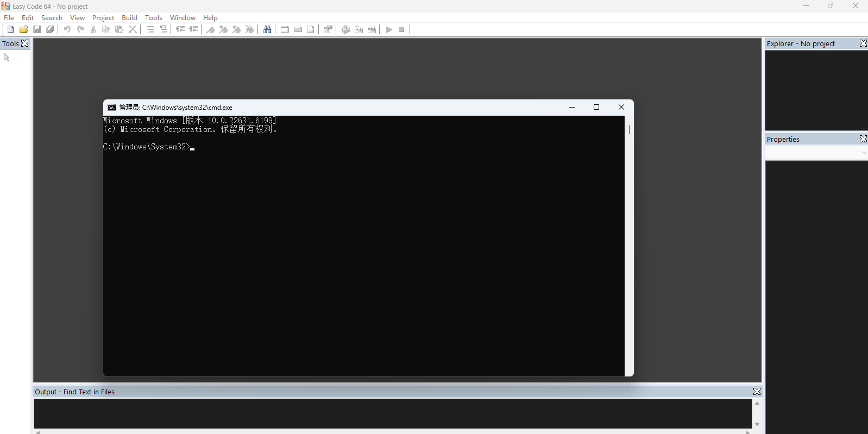The image size is (868, 434).
Task: Click the Output panel scroll down arrow
Action: pyautogui.click(x=757, y=424)
